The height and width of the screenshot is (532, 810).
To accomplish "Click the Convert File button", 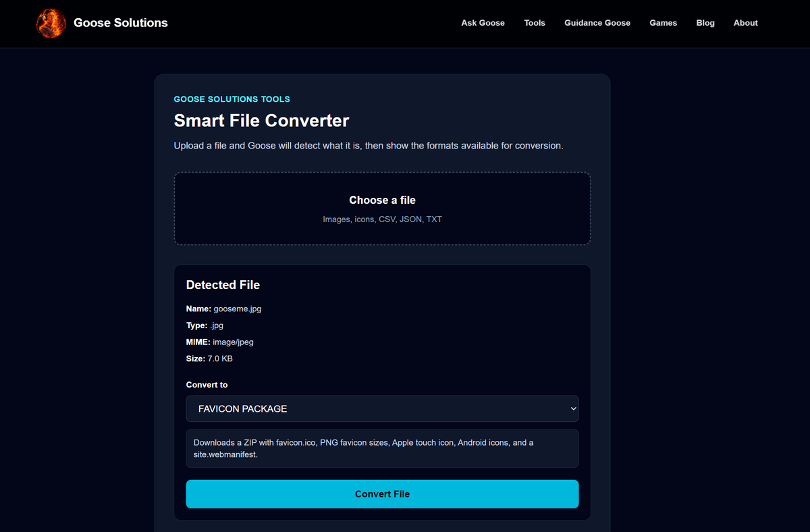I will pos(382,494).
